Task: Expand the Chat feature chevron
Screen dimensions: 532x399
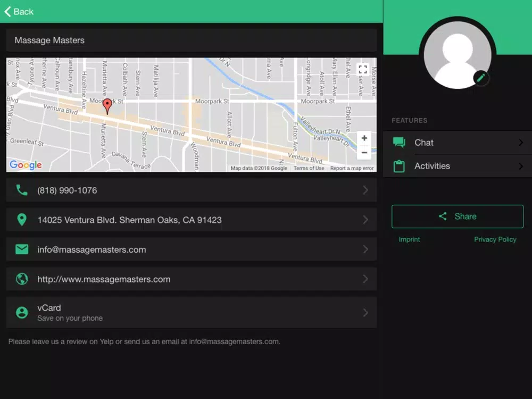Action: click(x=520, y=143)
